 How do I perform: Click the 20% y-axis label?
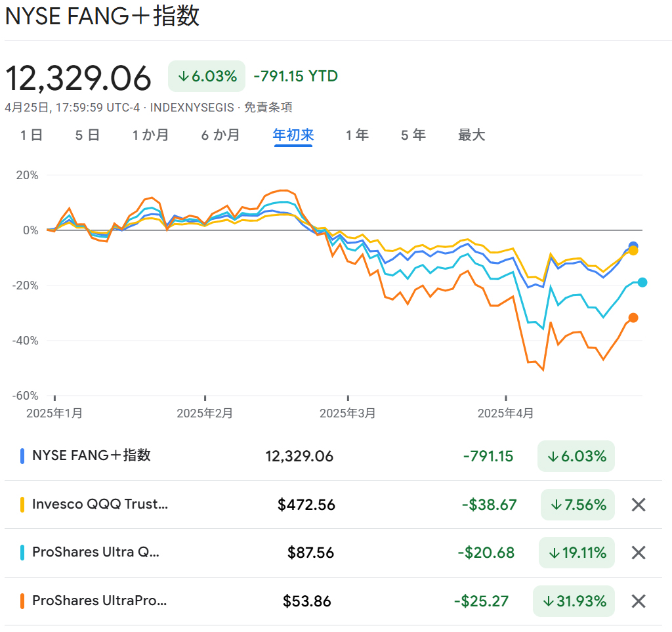pos(27,175)
